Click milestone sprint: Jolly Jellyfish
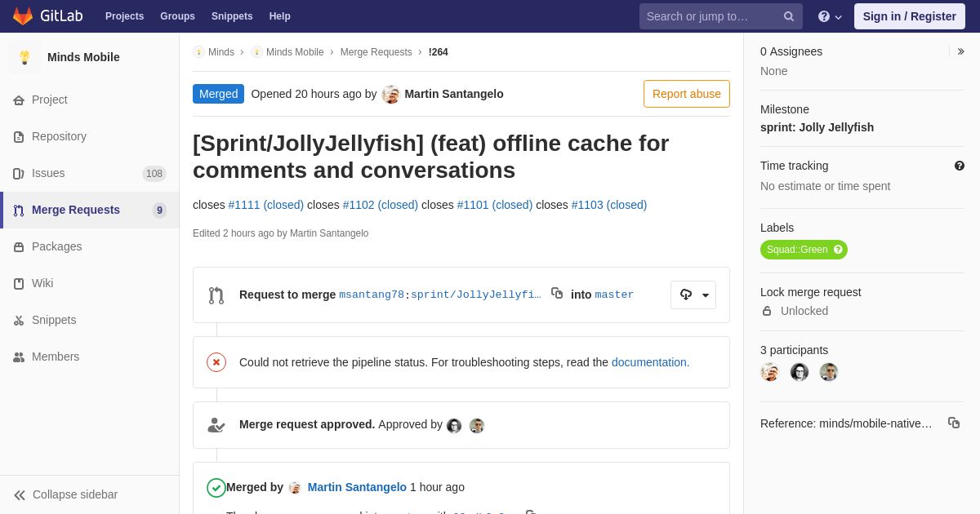 817,127
